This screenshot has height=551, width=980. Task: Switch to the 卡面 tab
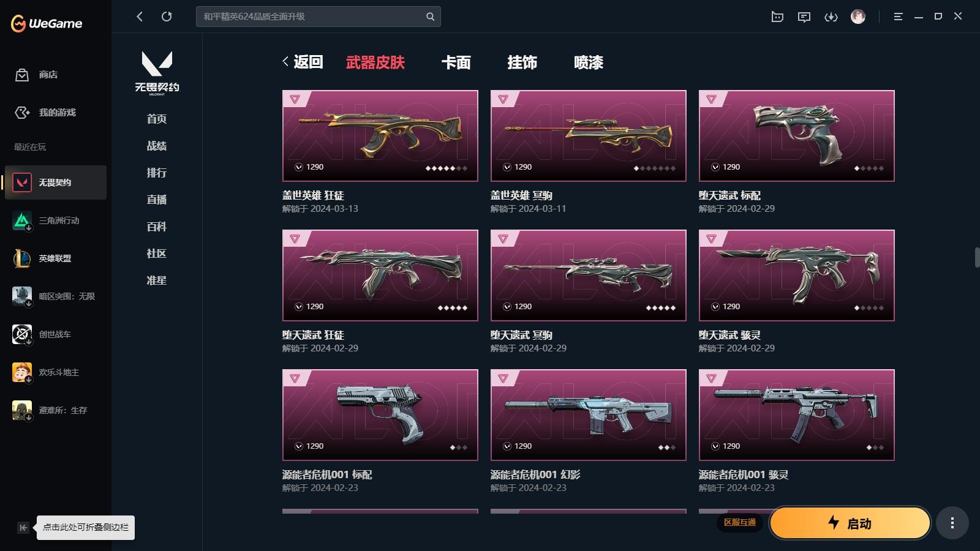[456, 62]
